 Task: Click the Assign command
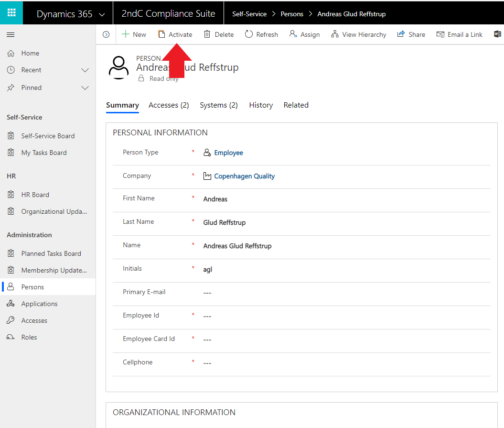[304, 34]
